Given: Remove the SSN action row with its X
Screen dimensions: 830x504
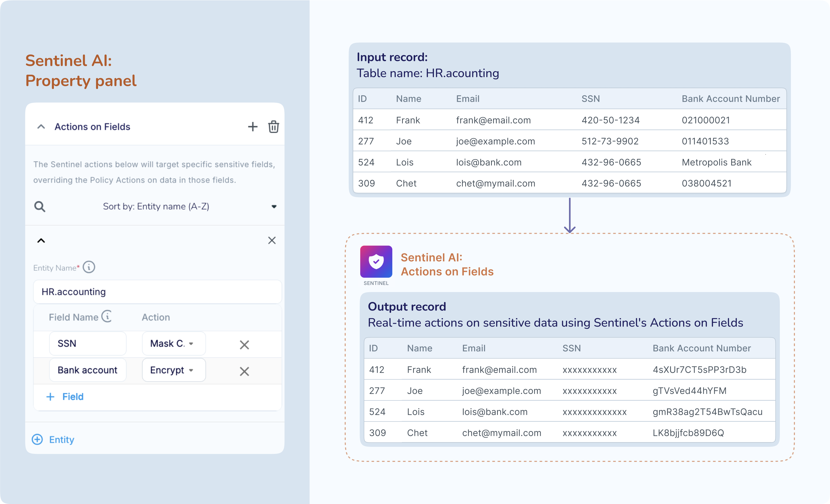Looking at the screenshot, I should point(244,344).
